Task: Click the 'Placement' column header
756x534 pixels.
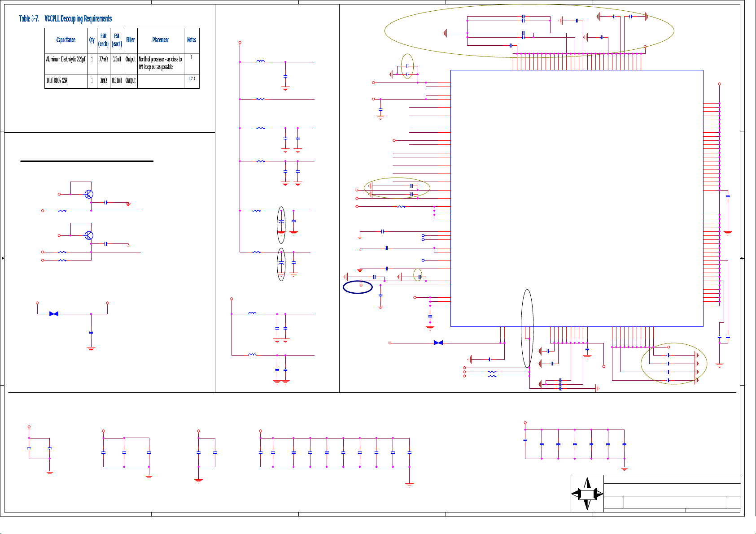Action: click(161, 40)
